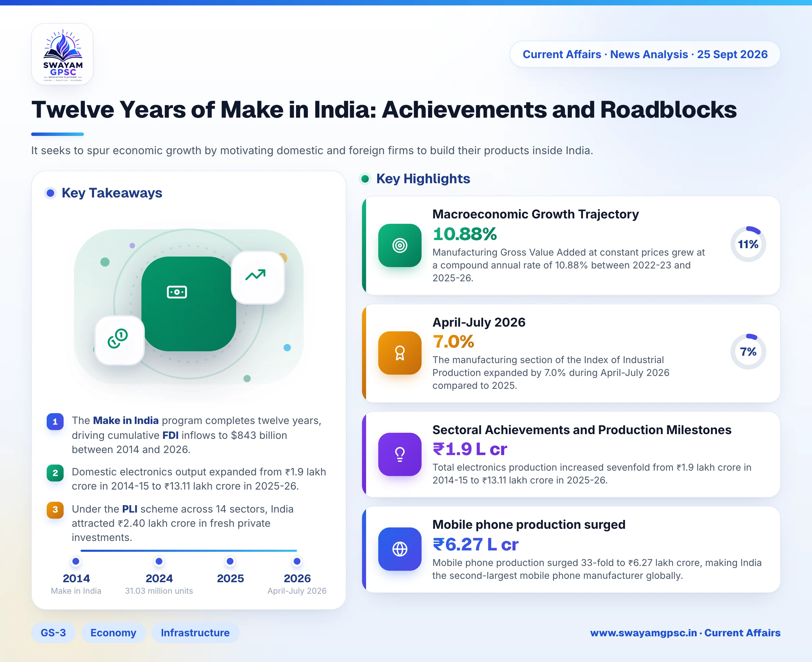
Task: Click the banknote icon on green tile
Action: click(x=177, y=292)
